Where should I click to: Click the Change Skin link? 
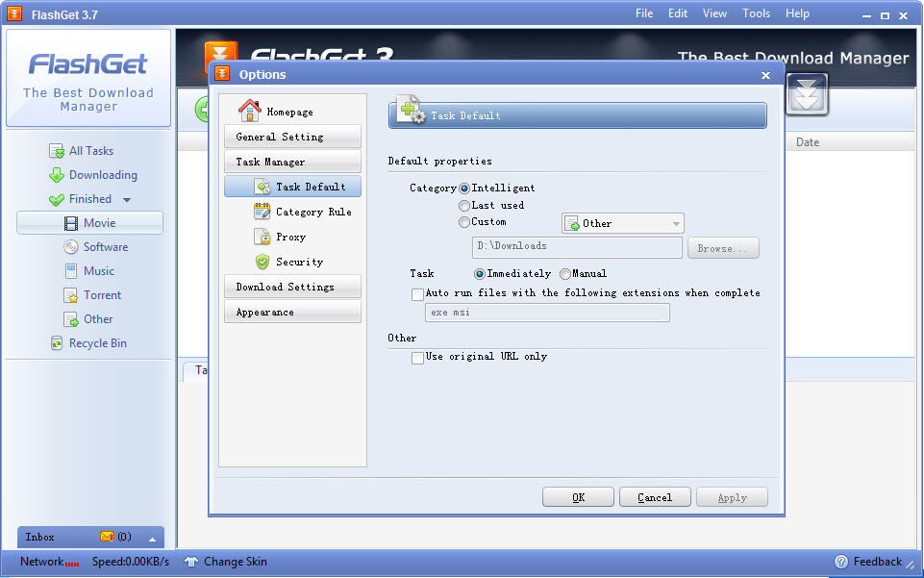click(236, 562)
